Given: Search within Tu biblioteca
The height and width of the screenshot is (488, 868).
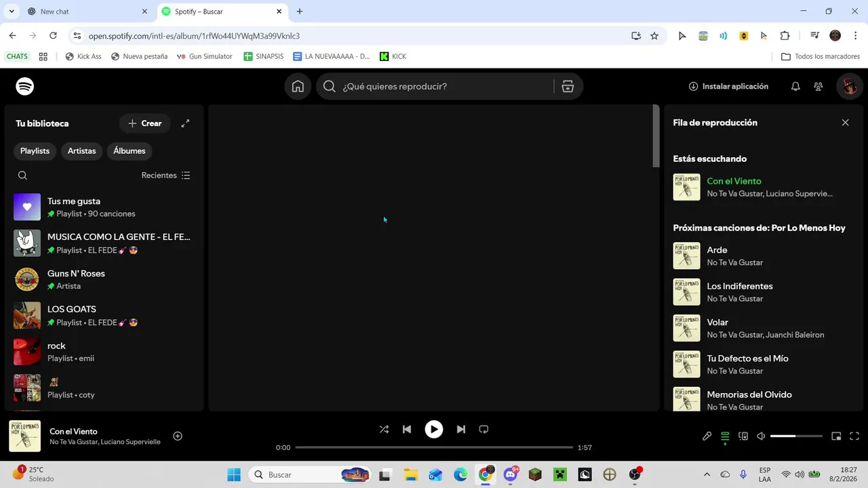Looking at the screenshot, I should [22, 176].
